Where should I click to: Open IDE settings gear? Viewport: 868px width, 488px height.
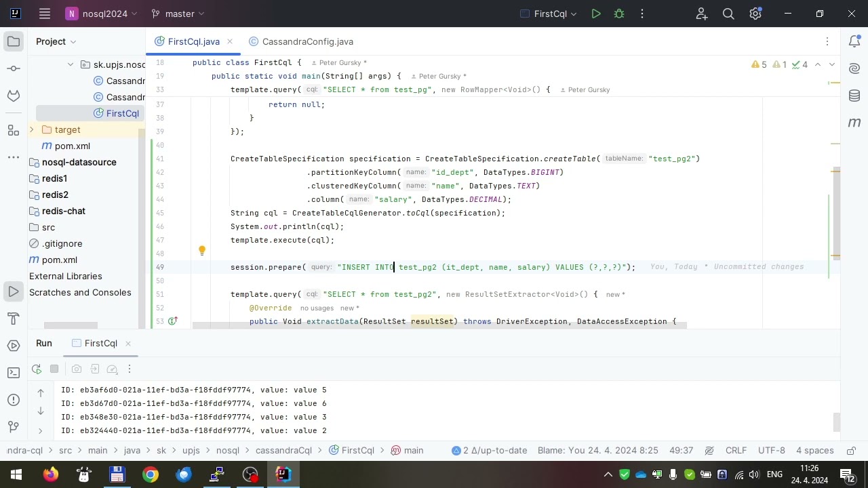pos(755,14)
